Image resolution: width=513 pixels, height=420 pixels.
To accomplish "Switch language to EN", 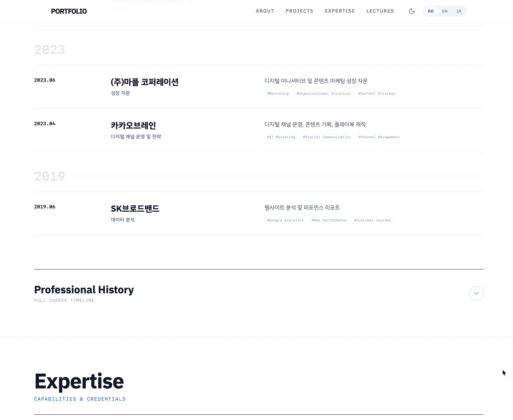I will click(x=445, y=11).
